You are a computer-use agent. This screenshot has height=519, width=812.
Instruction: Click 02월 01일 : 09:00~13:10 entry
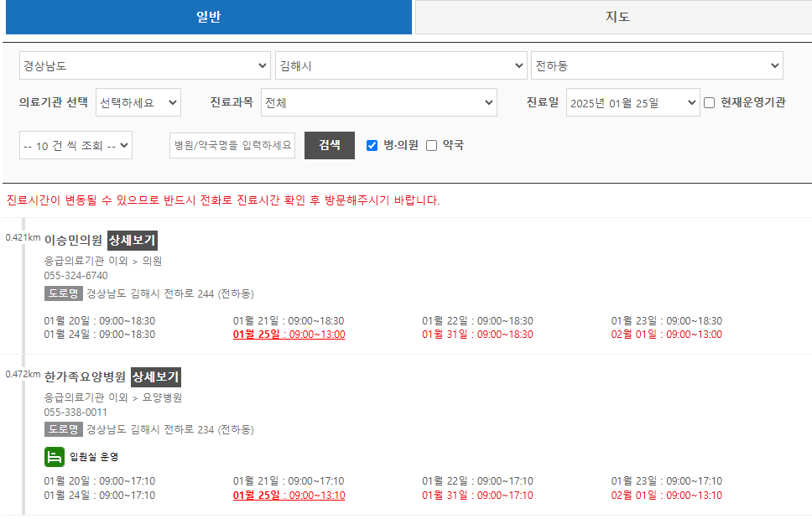(x=667, y=496)
